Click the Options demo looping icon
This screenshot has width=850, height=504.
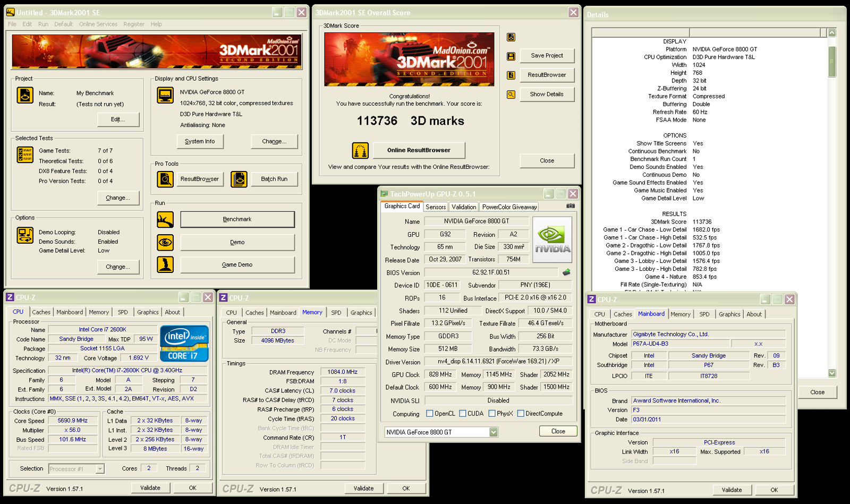click(x=25, y=235)
